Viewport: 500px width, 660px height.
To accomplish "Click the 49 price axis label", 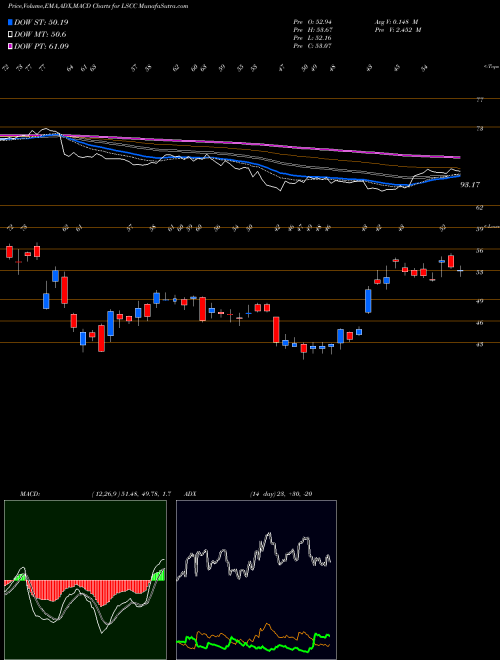I will point(480,301).
